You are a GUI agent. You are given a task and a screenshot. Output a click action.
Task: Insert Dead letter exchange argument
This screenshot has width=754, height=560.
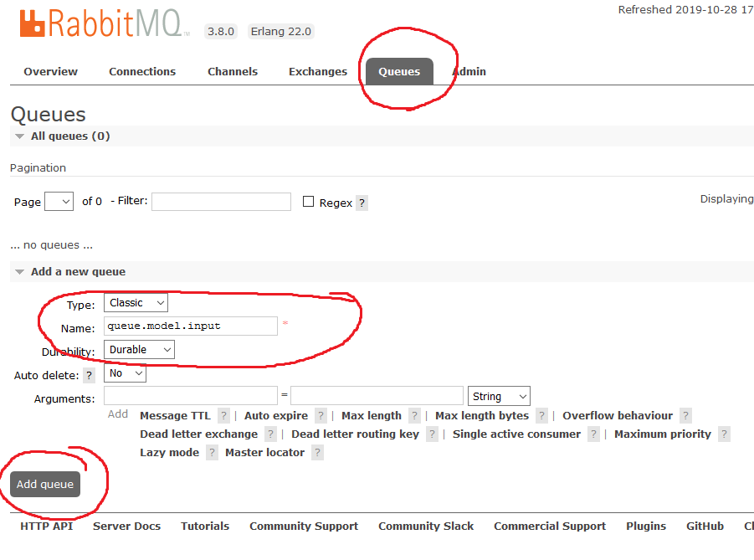point(199,434)
